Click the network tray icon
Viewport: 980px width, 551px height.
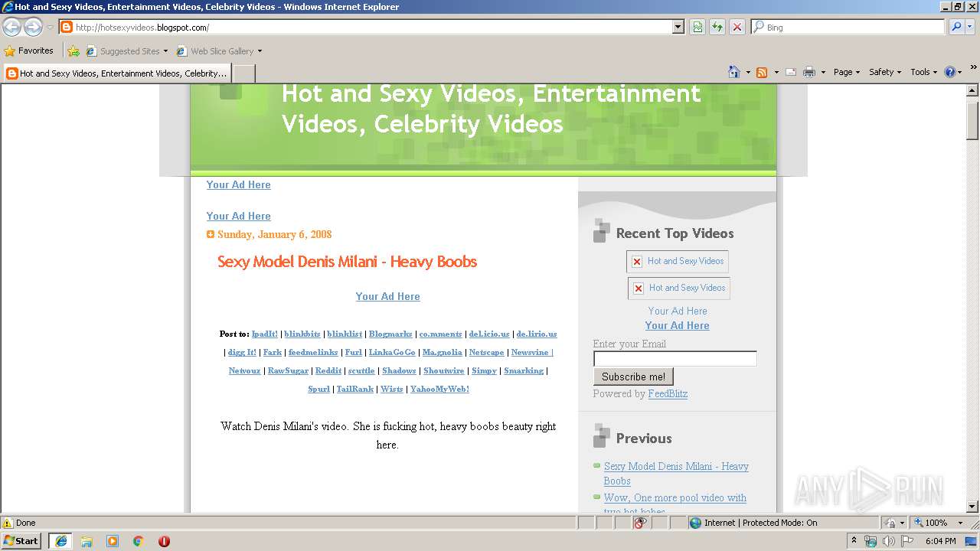[x=871, y=541]
